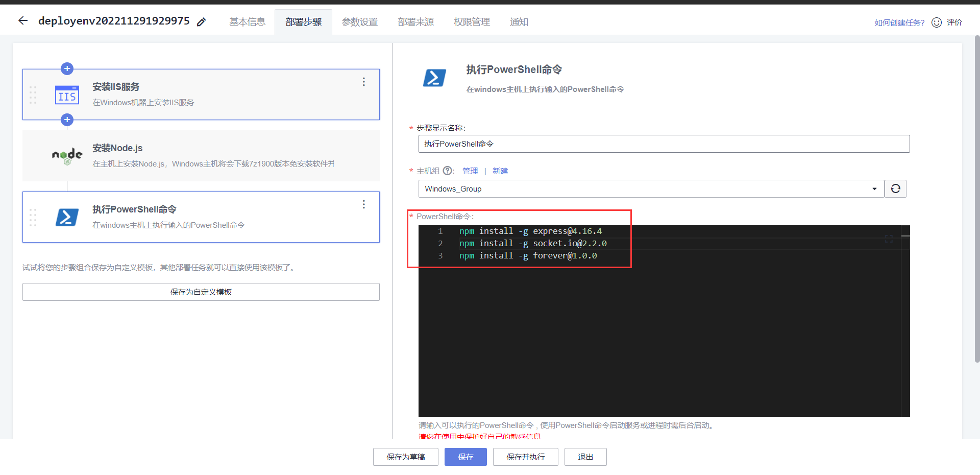
Task: Open the 通知 tab
Action: (x=519, y=22)
